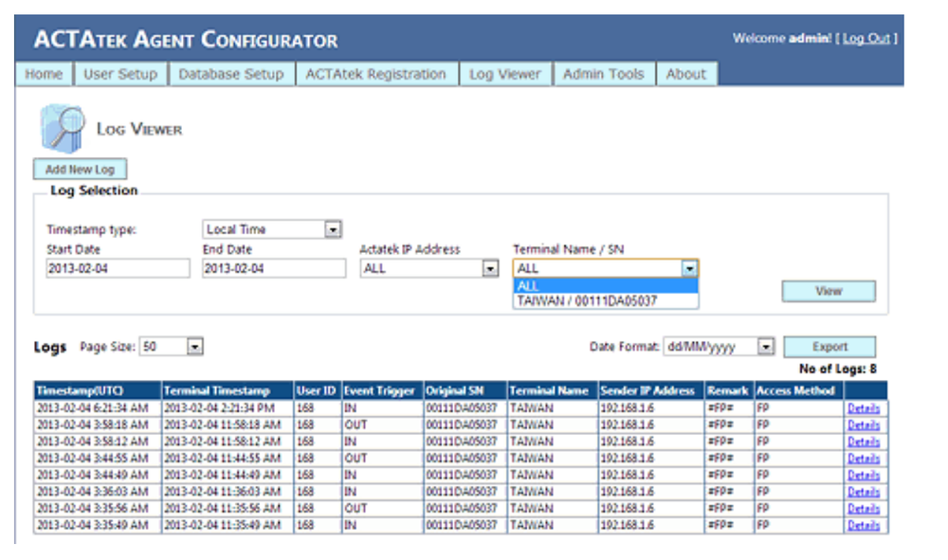Open Details for the 3:58:18 AM log
This screenshot has width=948, height=560.
pos(864,425)
